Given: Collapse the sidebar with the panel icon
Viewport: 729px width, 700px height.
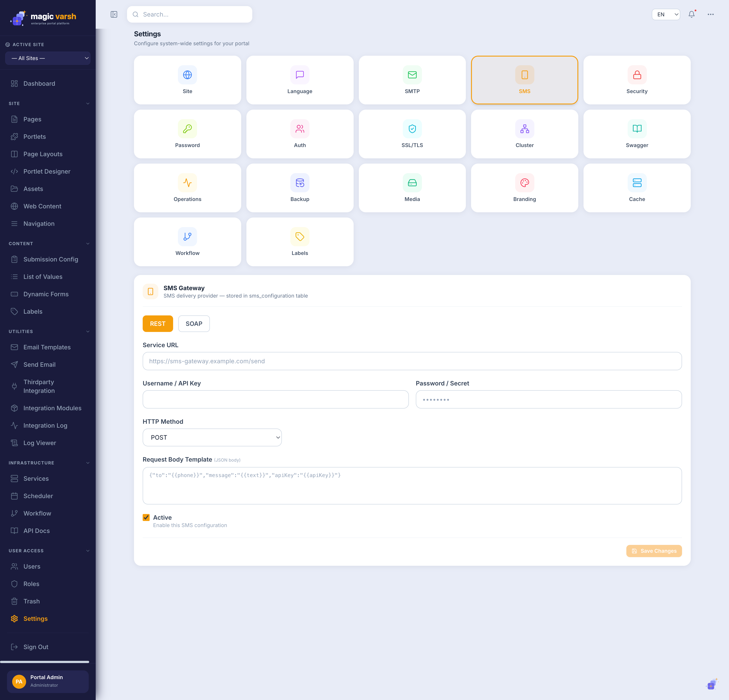Looking at the screenshot, I should pyautogui.click(x=114, y=15).
